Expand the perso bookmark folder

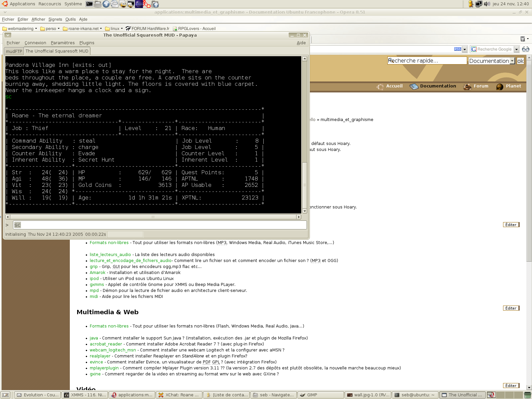coord(50,29)
